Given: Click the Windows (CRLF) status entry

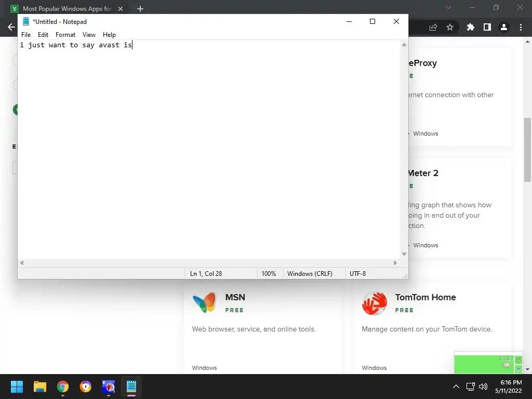Looking at the screenshot, I should (x=310, y=273).
